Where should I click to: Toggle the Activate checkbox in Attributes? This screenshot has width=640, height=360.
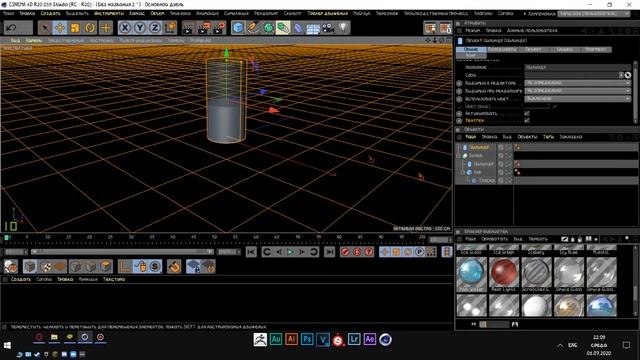527,113
